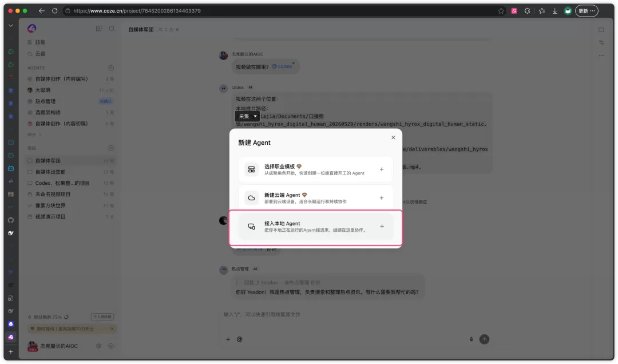
Task: Click the cloud icon for 新建云端 Agent
Action: (x=251, y=198)
